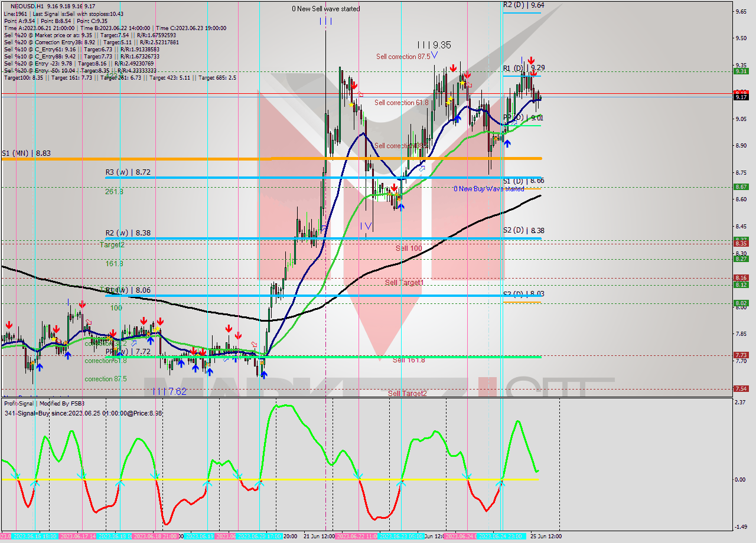
Task: Click the green 8.27 price axis tag
Action: click(741, 259)
